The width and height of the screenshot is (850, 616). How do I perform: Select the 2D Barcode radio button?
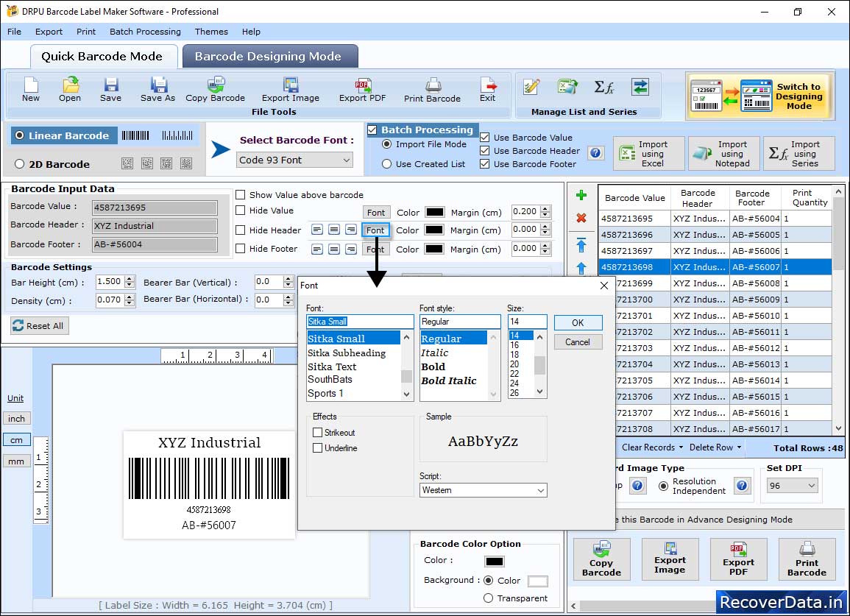(20, 164)
